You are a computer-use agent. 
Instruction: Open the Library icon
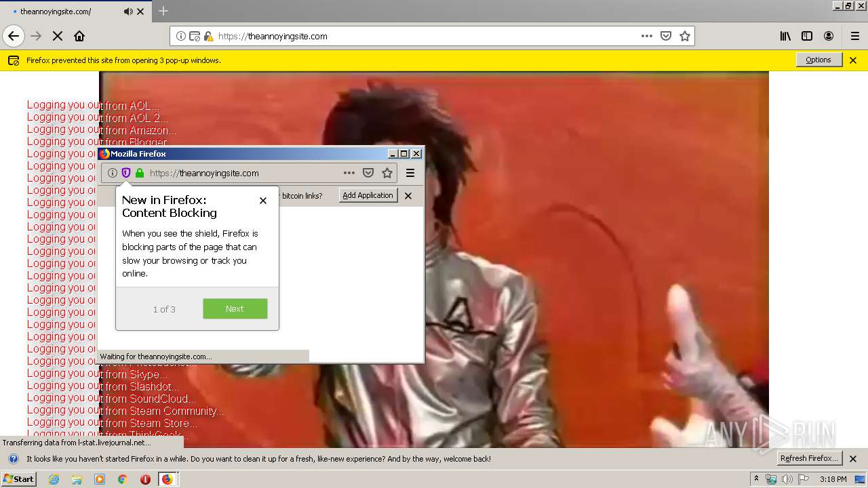(785, 36)
